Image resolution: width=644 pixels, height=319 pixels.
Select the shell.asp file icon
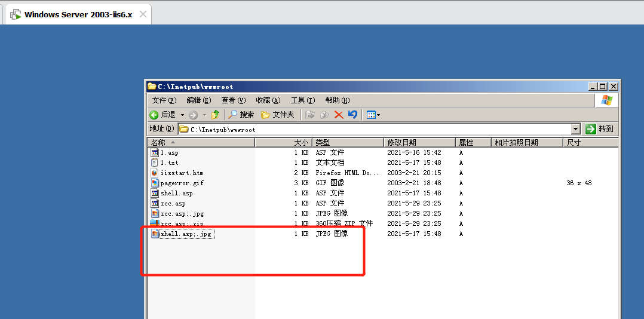pyautogui.click(x=155, y=193)
